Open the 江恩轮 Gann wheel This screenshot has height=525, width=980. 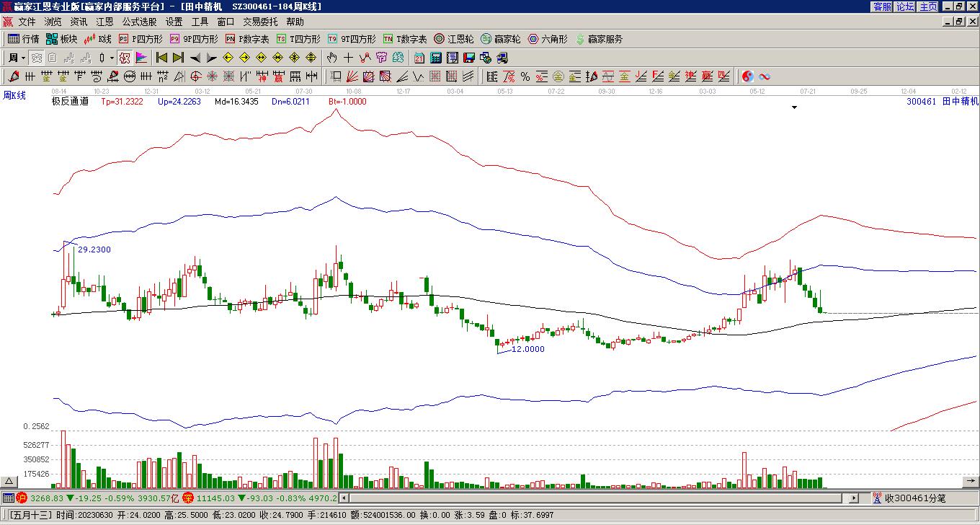(x=454, y=39)
